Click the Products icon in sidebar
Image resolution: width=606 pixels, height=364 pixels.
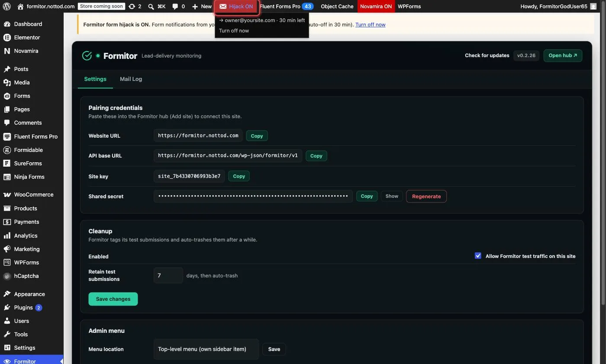click(7, 208)
